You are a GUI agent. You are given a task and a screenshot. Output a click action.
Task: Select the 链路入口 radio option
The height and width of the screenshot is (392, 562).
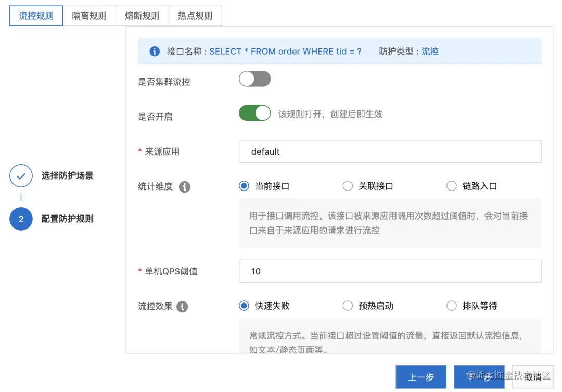[452, 186]
